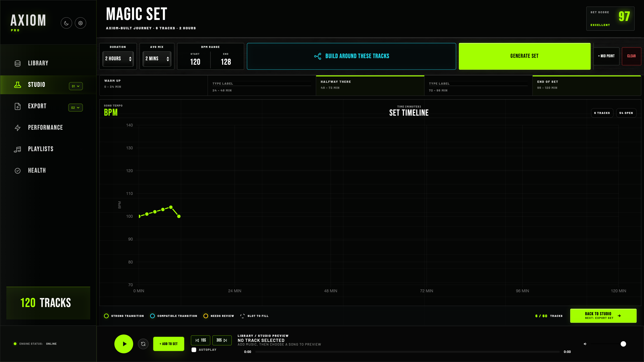
Task: Open the Avg Mix 2 Mins dropdown
Action: [x=157, y=59]
